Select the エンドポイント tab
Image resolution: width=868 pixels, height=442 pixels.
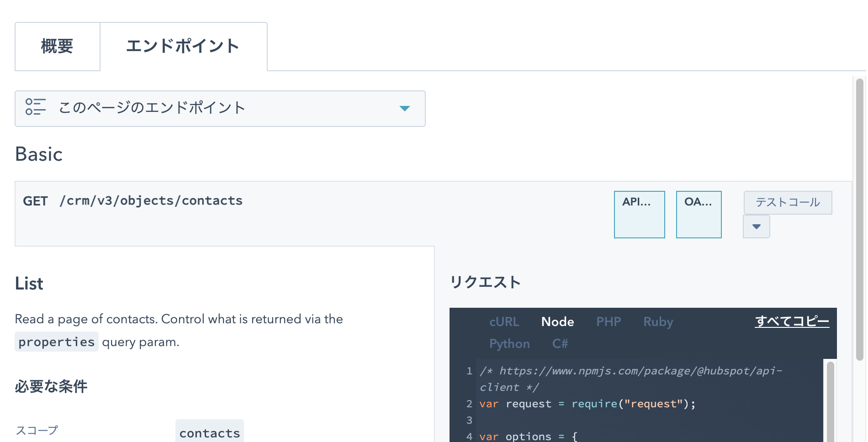[x=183, y=47]
